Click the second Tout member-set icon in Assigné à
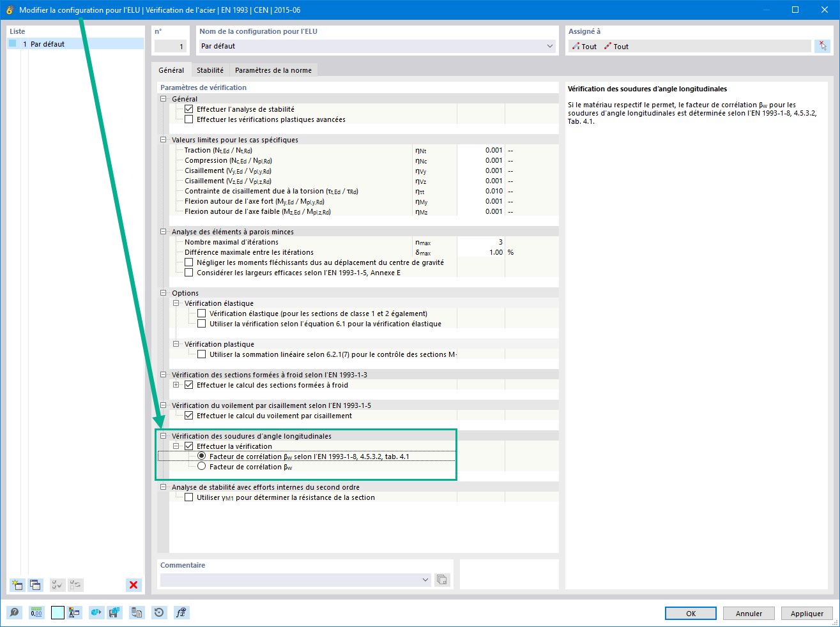Screen dimensions: 840x627 tap(607, 47)
